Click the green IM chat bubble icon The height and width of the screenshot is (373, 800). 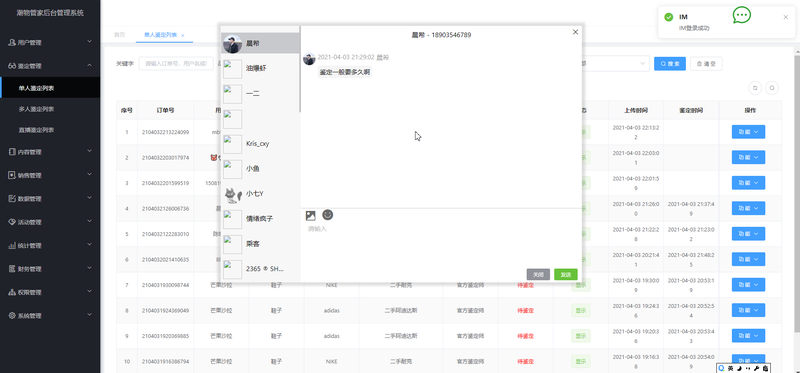tap(741, 15)
